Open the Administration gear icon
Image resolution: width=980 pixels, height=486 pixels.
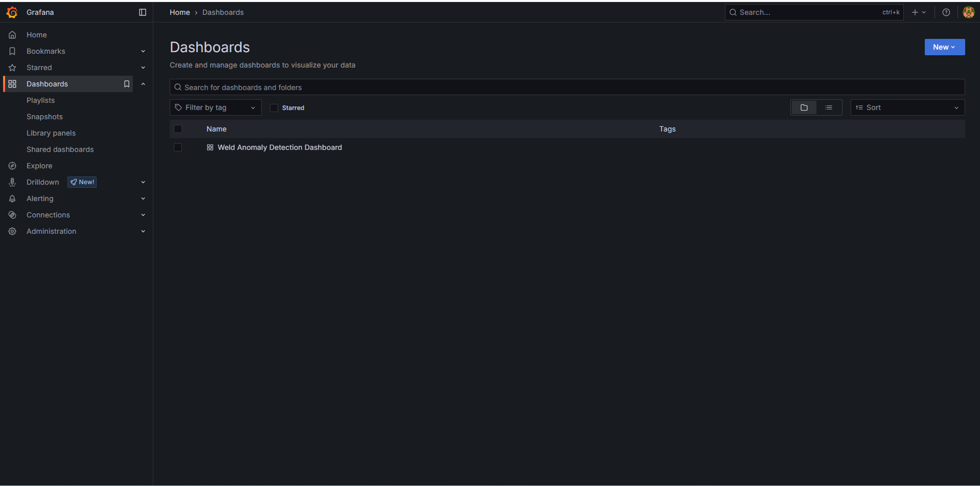(x=12, y=231)
